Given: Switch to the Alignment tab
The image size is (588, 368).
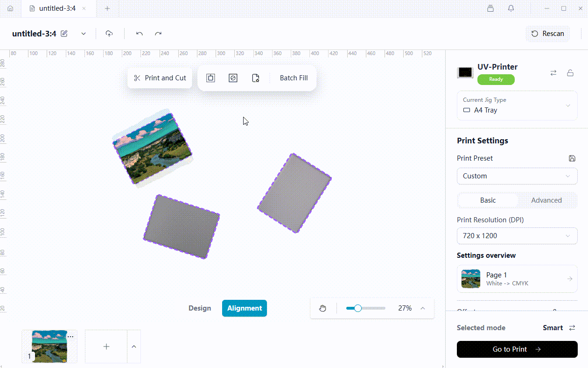Looking at the screenshot, I should pos(245,308).
